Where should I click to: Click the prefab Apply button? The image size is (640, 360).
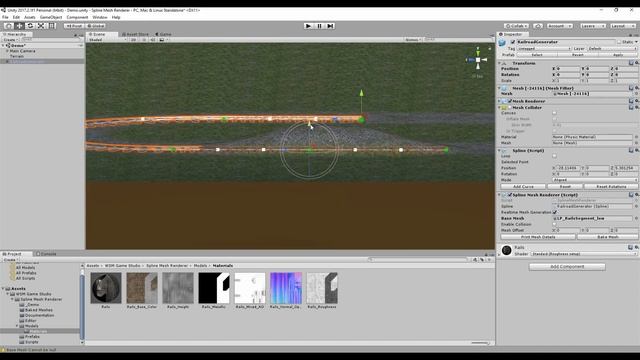[x=618, y=55]
